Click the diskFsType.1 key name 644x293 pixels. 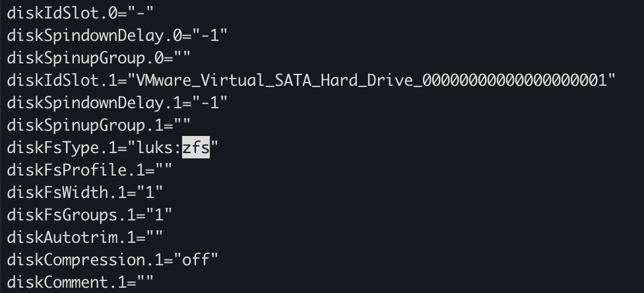click(x=62, y=147)
